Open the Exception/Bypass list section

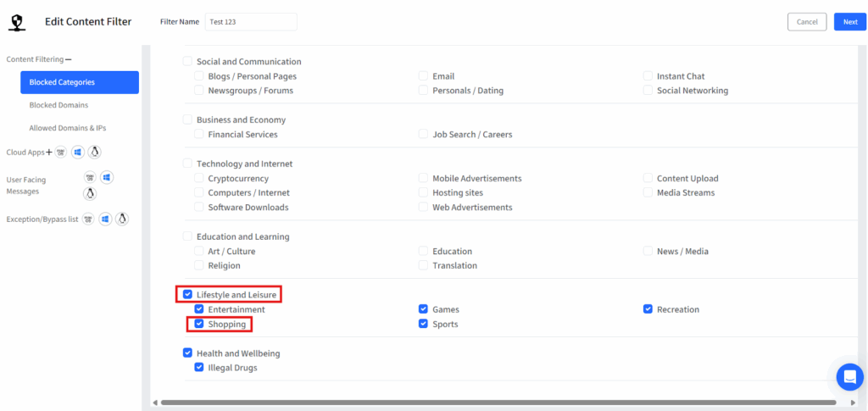click(42, 219)
